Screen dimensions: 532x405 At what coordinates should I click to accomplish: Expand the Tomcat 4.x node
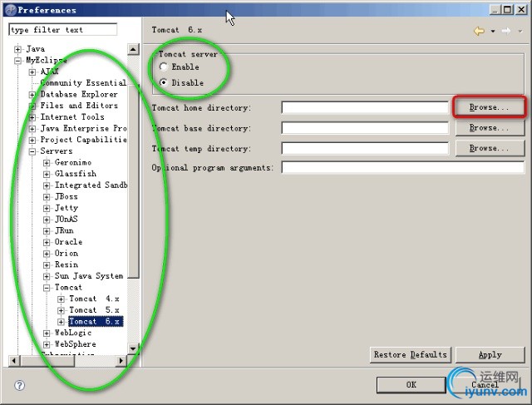click(x=61, y=299)
